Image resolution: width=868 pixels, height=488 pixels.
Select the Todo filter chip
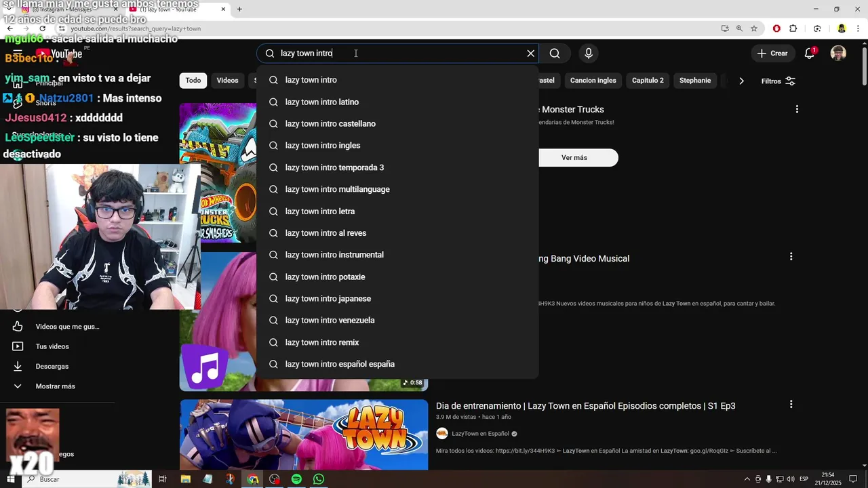click(x=193, y=81)
